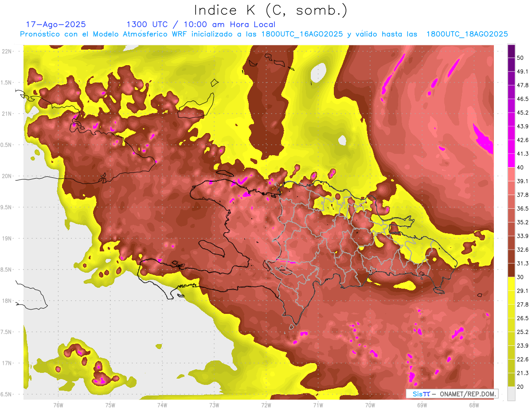This screenshot has height=411, width=532.
Task: Pick the magenta swatch between 40 and 41.3
Action: click(511, 161)
